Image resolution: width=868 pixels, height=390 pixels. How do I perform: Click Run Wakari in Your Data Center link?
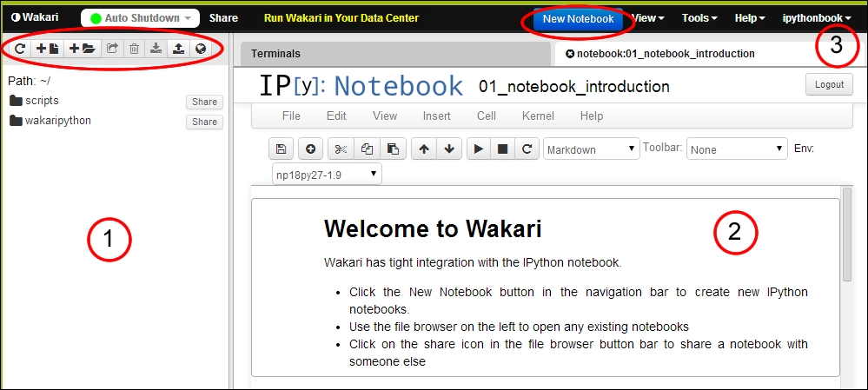coord(341,17)
